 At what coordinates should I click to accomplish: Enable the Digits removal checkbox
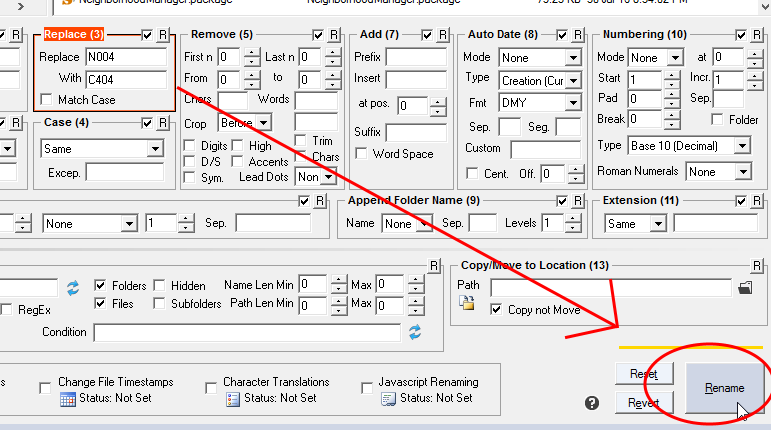click(189, 146)
